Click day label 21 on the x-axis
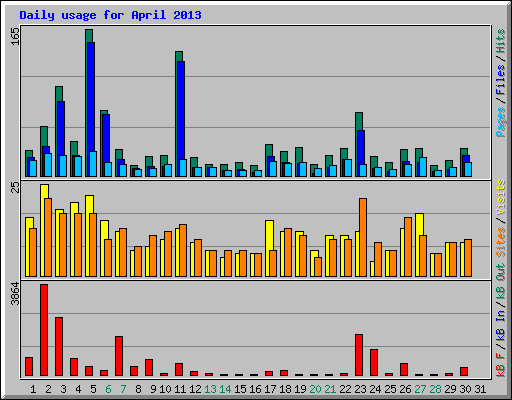Screen dimensions: 512x400 pyautogui.click(x=330, y=389)
